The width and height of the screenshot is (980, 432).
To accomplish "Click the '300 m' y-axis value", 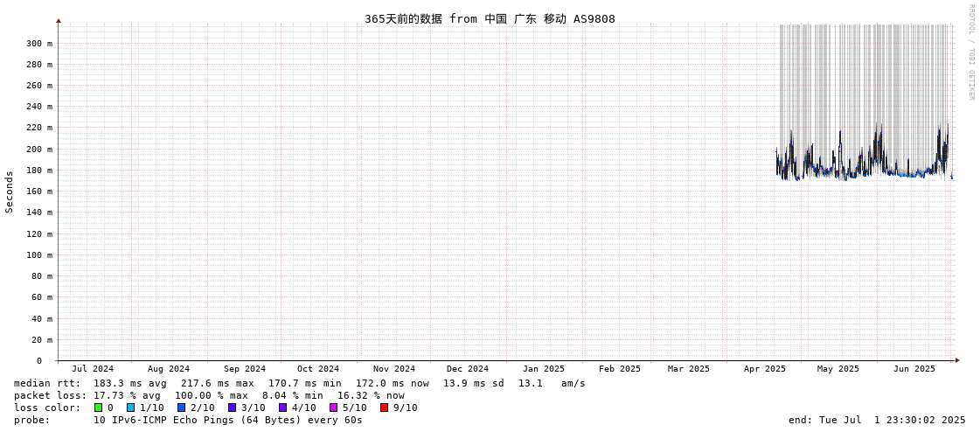I will pos(40,43).
